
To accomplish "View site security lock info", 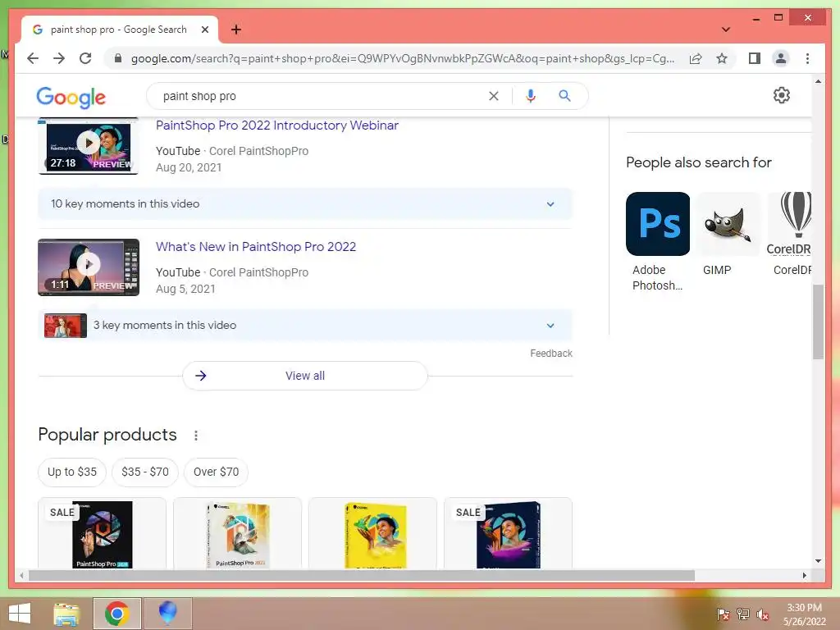I will tap(118, 58).
